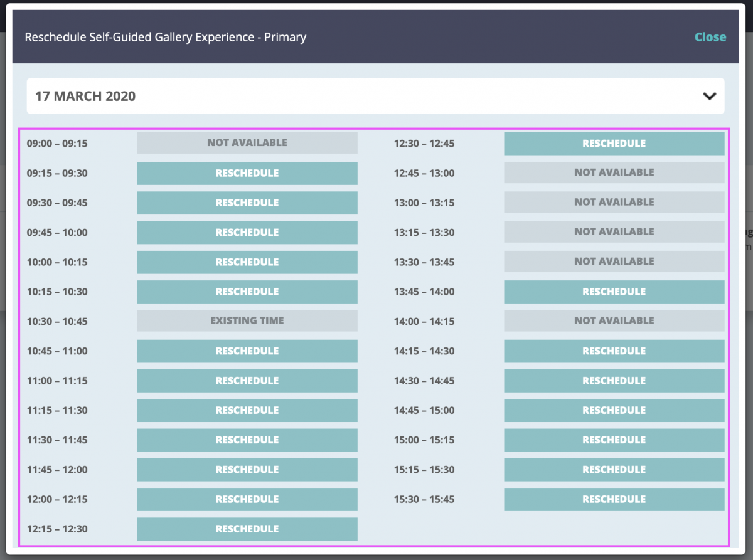753x560 pixels.
Task: Click the '10:15 – 10:30' time label
Action: point(57,292)
